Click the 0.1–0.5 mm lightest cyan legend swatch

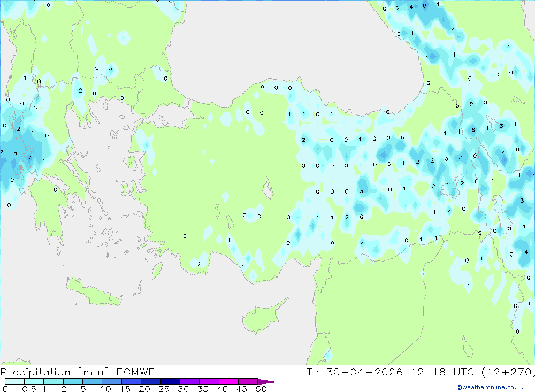[14, 381]
